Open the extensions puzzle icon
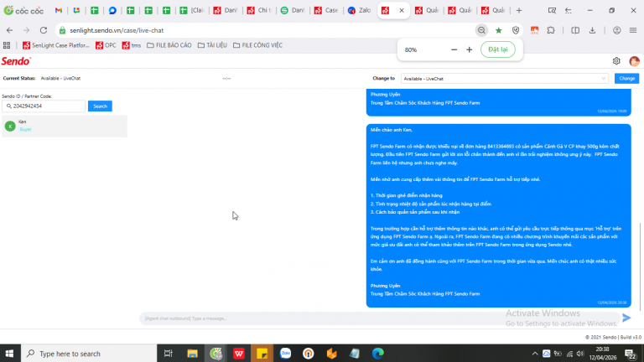 click(551, 30)
